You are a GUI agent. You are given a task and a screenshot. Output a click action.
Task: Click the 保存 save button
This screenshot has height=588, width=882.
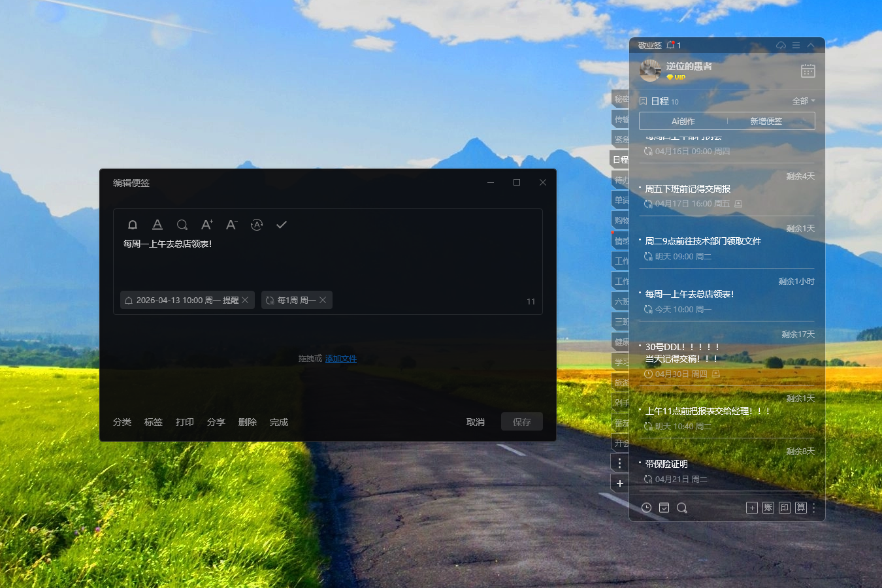point(521,421)
